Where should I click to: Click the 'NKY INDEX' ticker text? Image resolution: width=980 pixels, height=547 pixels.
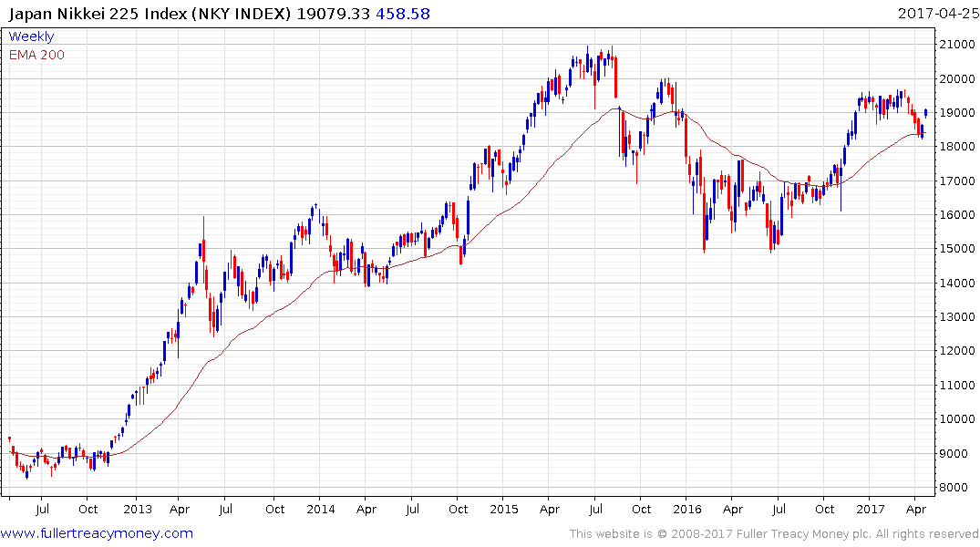(x=242, y=14)
